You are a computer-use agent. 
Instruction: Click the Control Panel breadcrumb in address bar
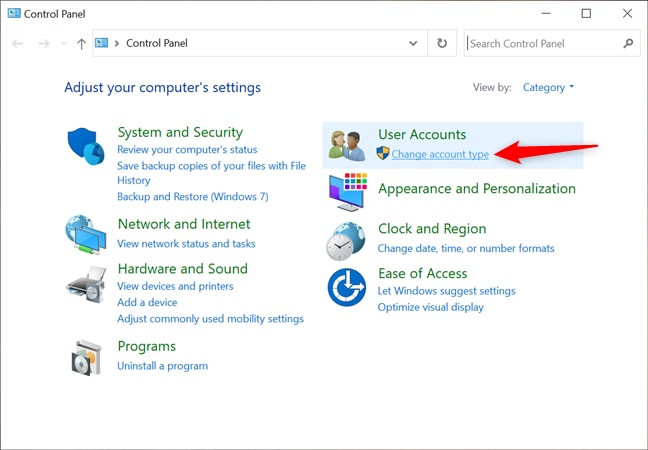156,44
